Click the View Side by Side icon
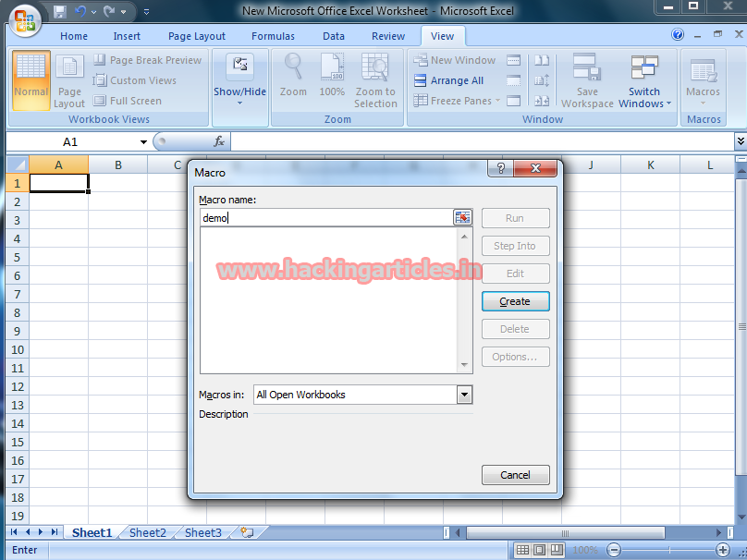747x560 pixels. coord(542,60)
